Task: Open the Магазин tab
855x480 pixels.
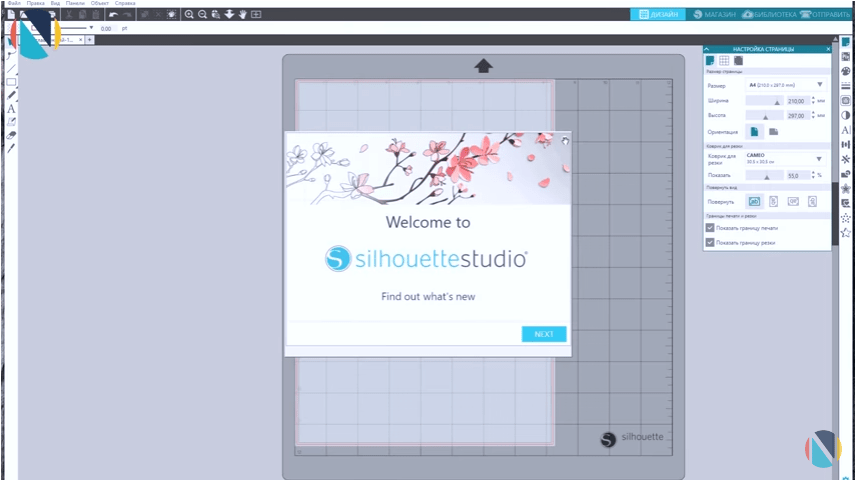Action: [714, 14]
